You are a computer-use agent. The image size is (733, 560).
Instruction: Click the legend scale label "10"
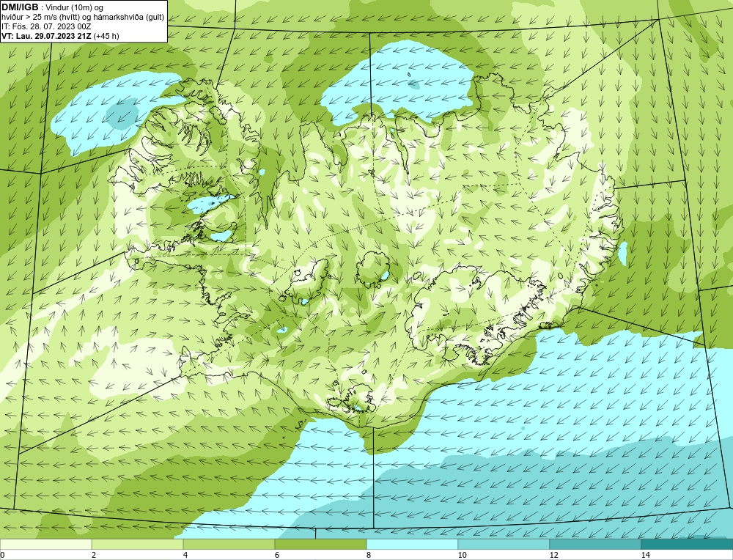[x=463, y=555]
